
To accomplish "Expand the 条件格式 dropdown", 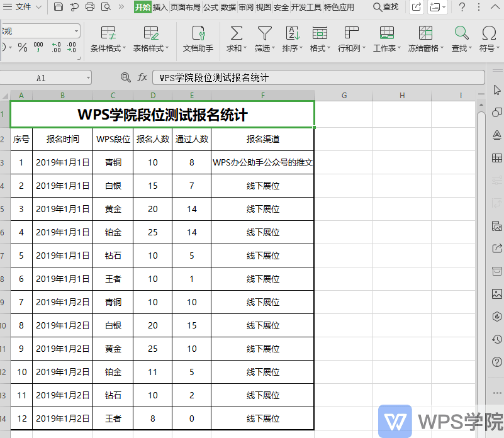I will point(125,48).
